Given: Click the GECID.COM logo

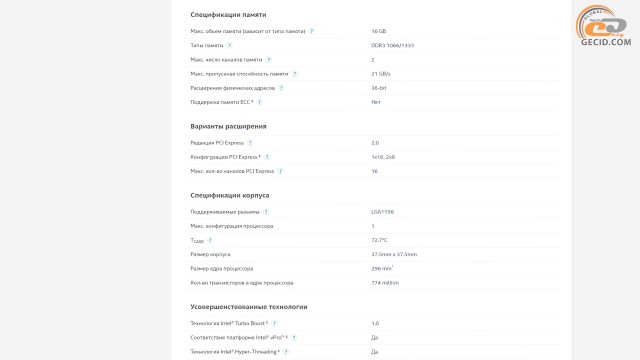Looking at the screenshot, I should [x=604, y=25].
